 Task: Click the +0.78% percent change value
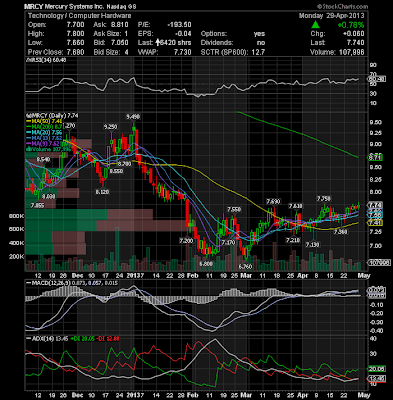(x=351, y=25)
